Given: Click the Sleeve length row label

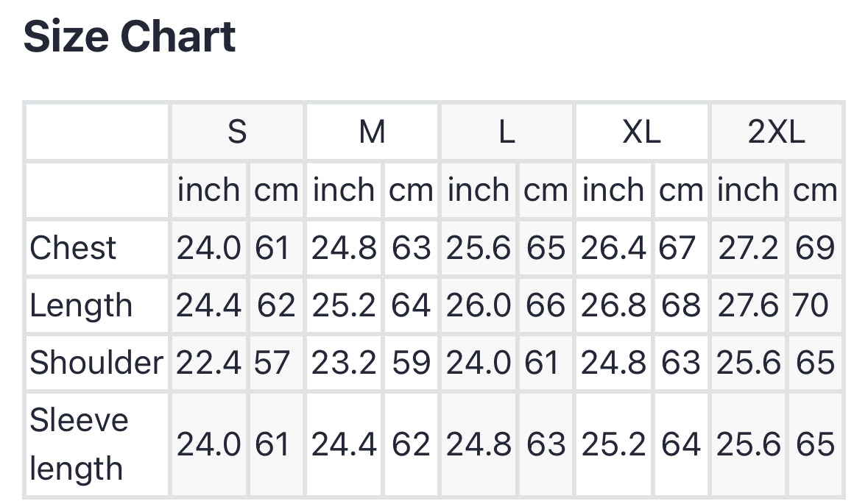Looking at the screenshot, I should (79, 444).
